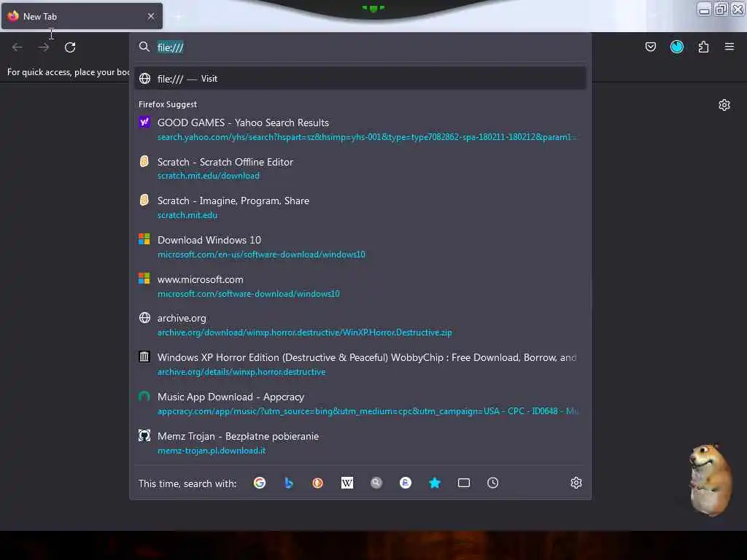
Task: Click the globe icon beside file:/// Visit
Action: point(144,79)
